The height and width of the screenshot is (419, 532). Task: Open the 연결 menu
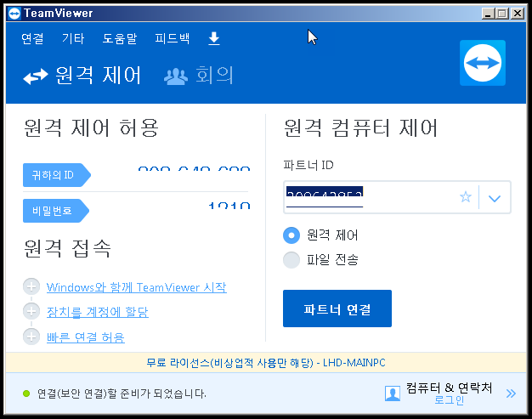[x=32, y=38]
